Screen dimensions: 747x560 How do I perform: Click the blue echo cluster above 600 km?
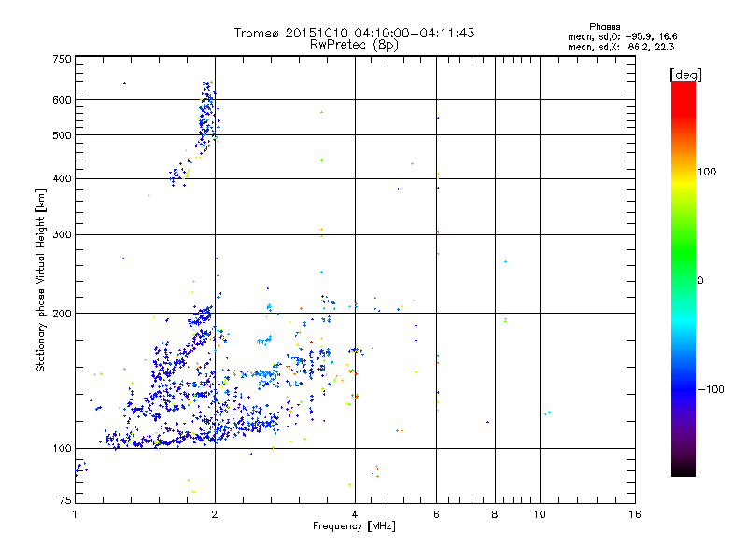pos(207,90)
